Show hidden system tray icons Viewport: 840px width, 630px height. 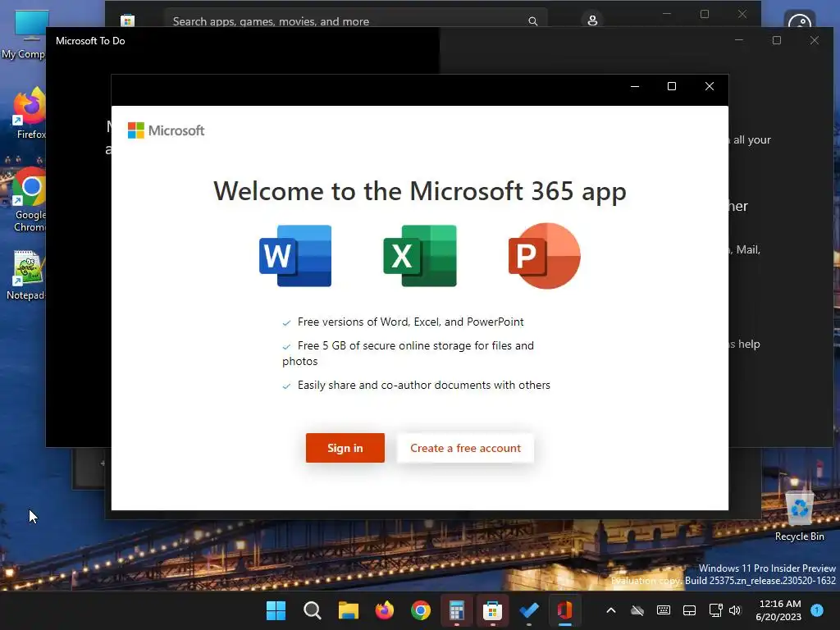tap(610, 610)
